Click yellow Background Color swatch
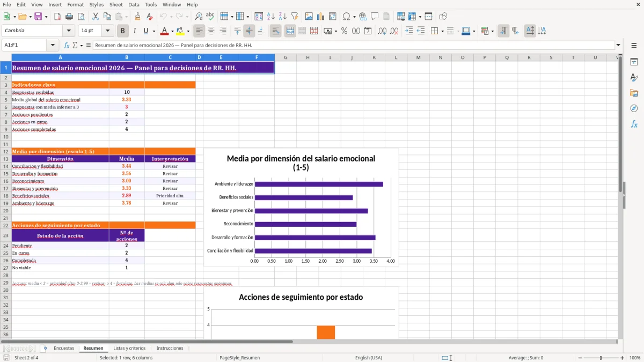The height and width of the screenshot is (362, 644). click(x=180, y=31)
